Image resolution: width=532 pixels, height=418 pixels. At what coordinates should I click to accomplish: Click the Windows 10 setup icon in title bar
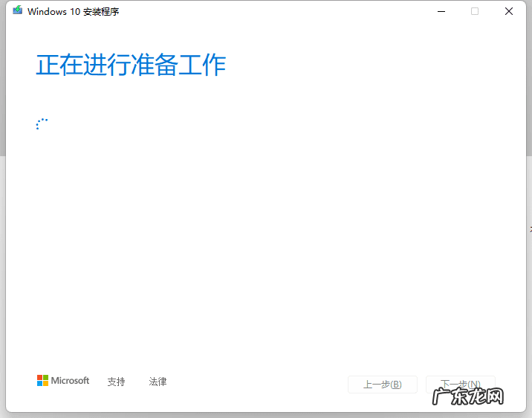click(17, 10)
